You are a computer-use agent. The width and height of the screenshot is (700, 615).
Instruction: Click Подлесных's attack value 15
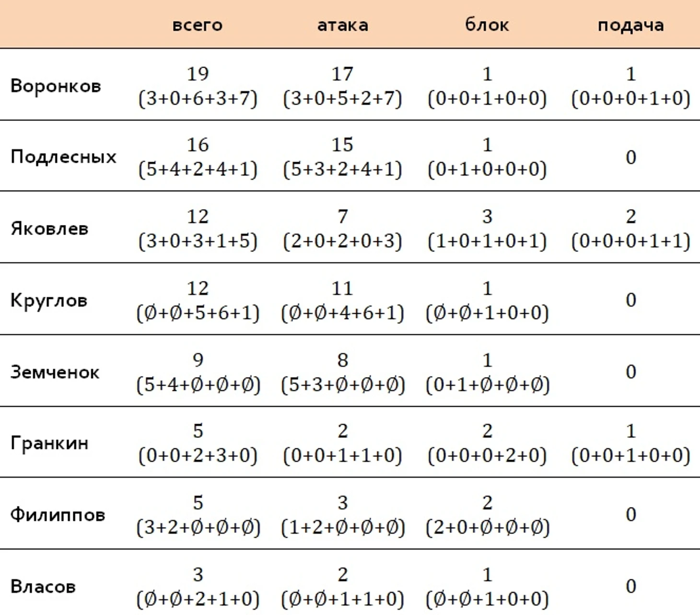click(x=342, y=145)
